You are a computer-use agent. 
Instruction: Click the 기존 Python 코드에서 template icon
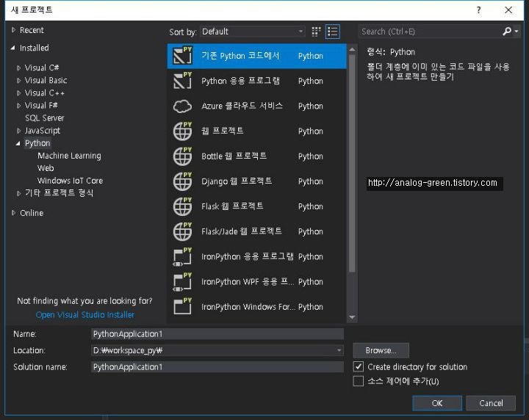pos(182,56)
